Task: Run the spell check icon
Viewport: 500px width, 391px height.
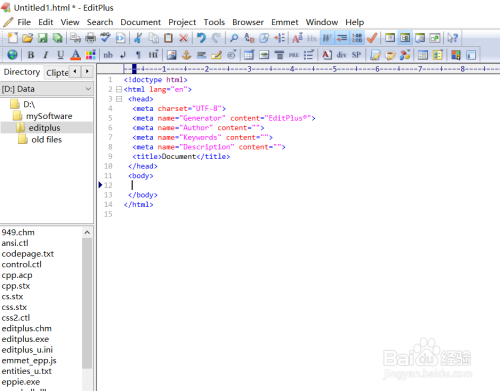Action: click(x=105, y=38)
